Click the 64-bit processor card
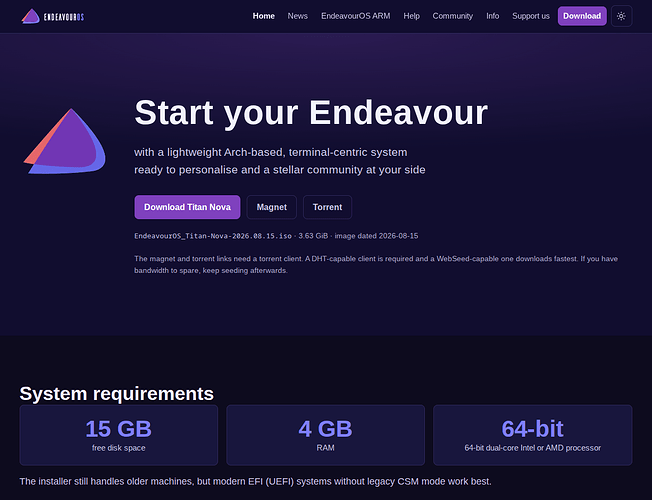Image resolution: width=652 pixels, height=500 pixels. (533, 435)
